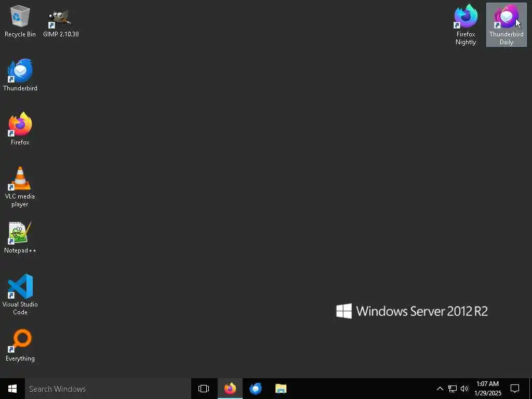Open the Action Center notifications icon
532x399 pixels.
(515, 389)
